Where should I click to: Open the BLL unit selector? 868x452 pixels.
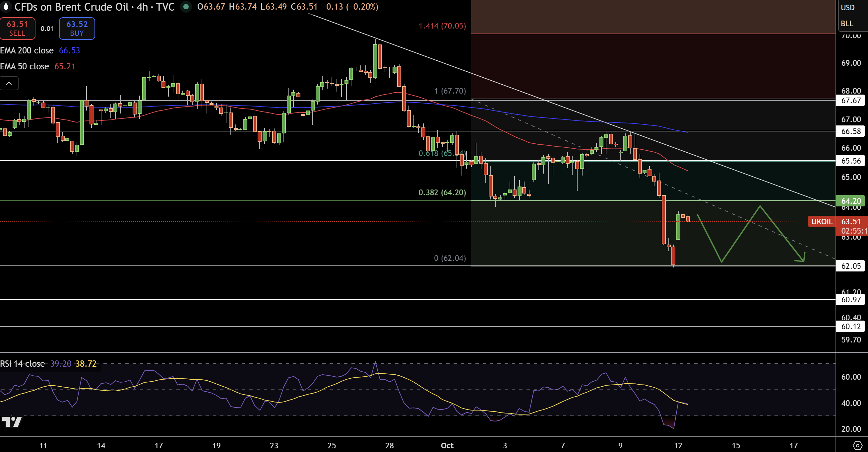(847, 24)
